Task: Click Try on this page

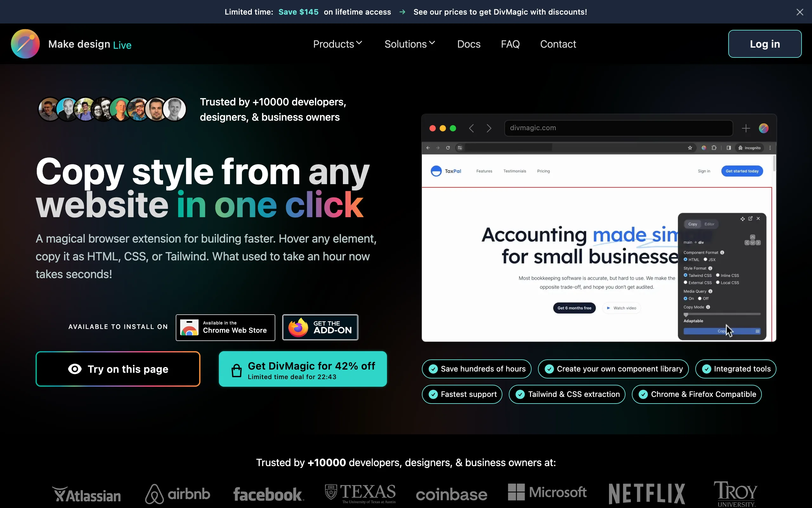Action: point(118,369)
